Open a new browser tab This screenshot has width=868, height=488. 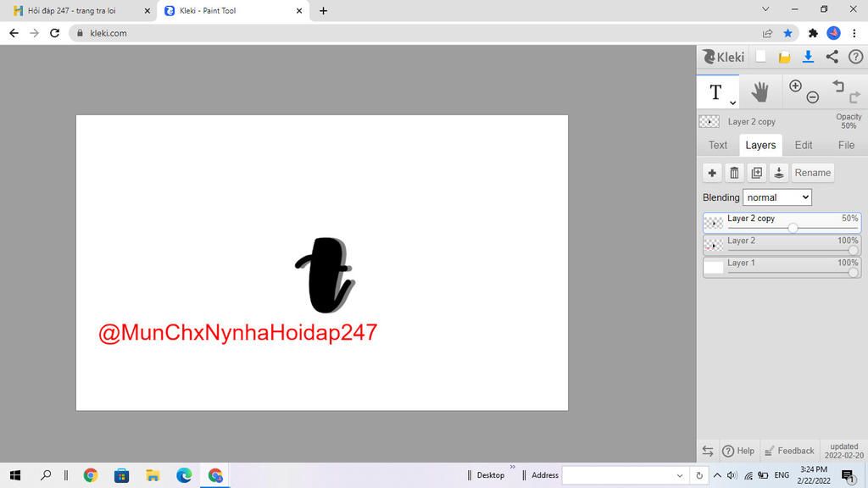(323, 10)
